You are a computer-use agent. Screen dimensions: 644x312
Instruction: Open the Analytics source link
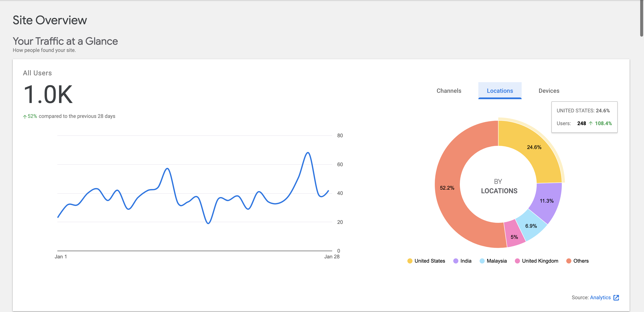(601, 298)
